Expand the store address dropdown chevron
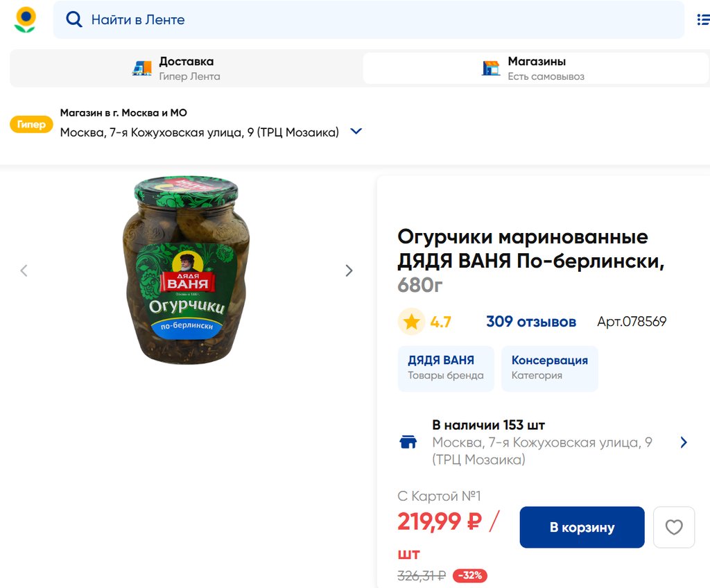710x588 pixels. tap(356, 131)
